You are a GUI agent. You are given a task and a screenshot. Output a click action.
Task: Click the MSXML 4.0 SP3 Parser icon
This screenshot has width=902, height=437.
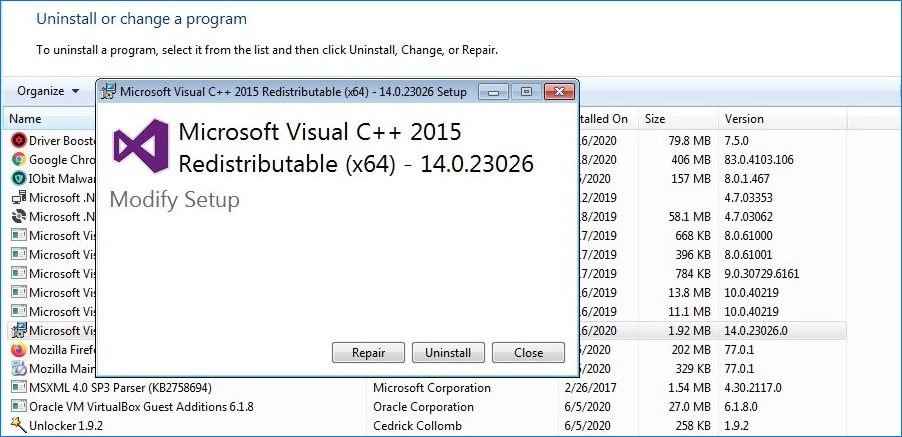tap(18, 388)
